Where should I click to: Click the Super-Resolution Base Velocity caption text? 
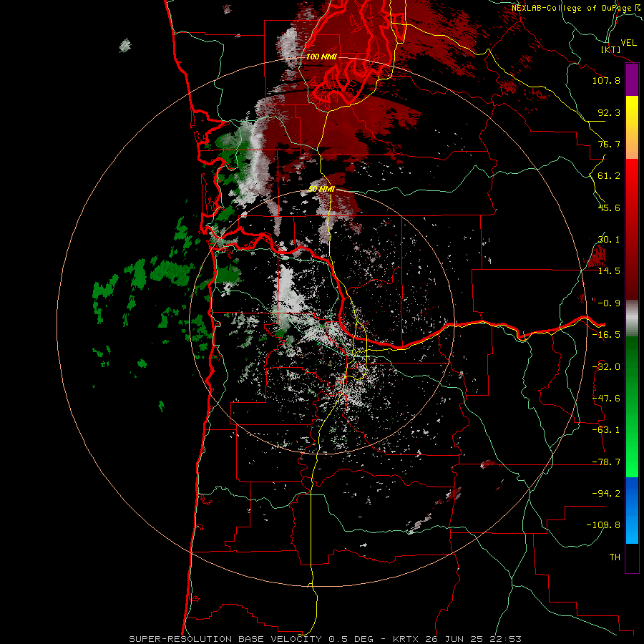tap(326, 639)
